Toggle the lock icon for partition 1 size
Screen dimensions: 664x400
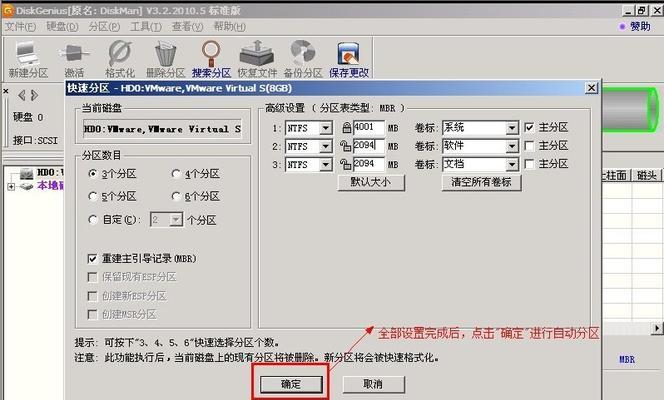click(x=347, y=127)
